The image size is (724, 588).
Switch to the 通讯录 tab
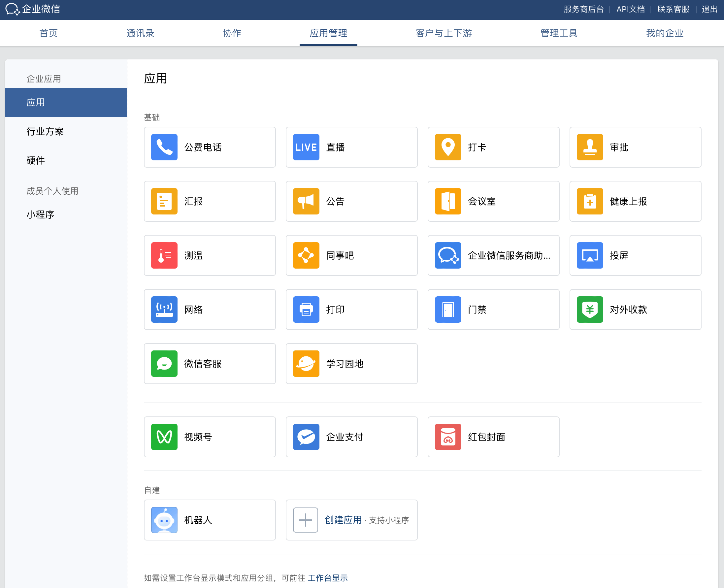(x=140, y=33)
